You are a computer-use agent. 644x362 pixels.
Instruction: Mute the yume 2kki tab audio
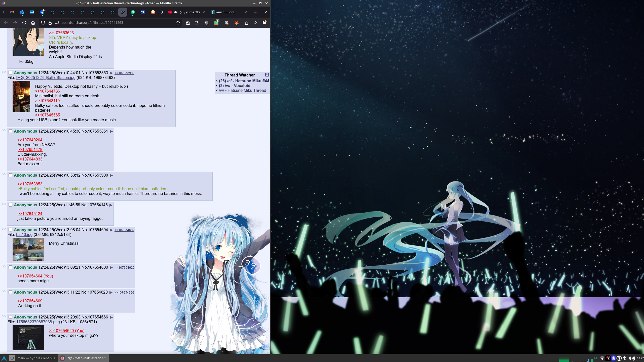[176, 12]
